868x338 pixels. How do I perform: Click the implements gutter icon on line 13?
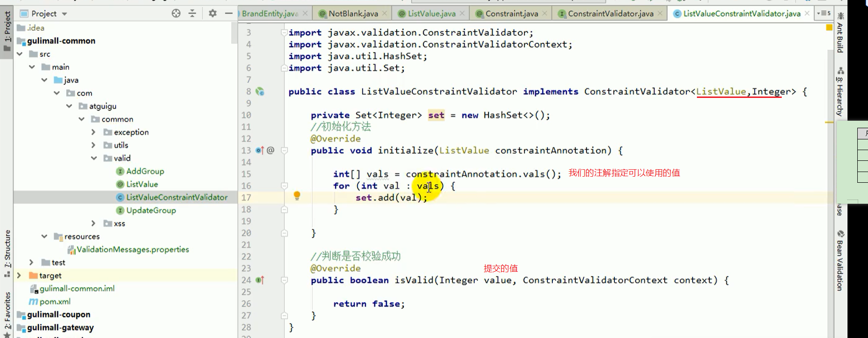coord(260,151)
